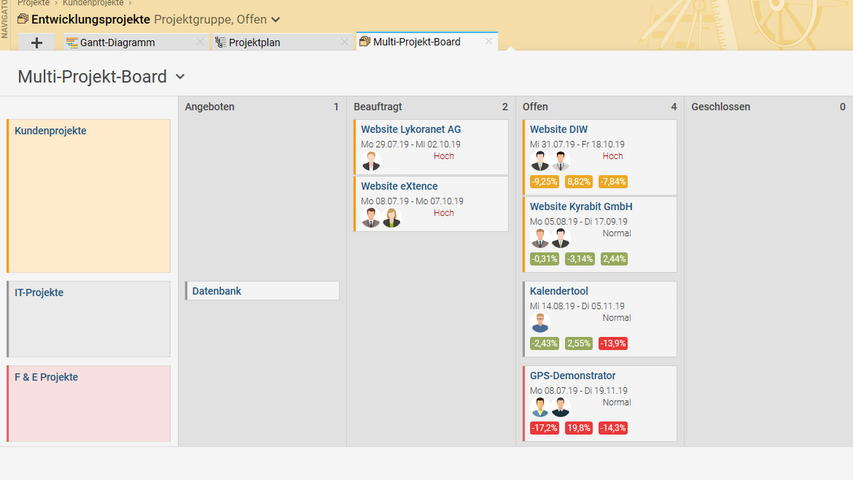The image size is (853, 480).
Task: Click the date range Mi 14.08.19 - Di 05.11.19
Action: tap(577, 306)
